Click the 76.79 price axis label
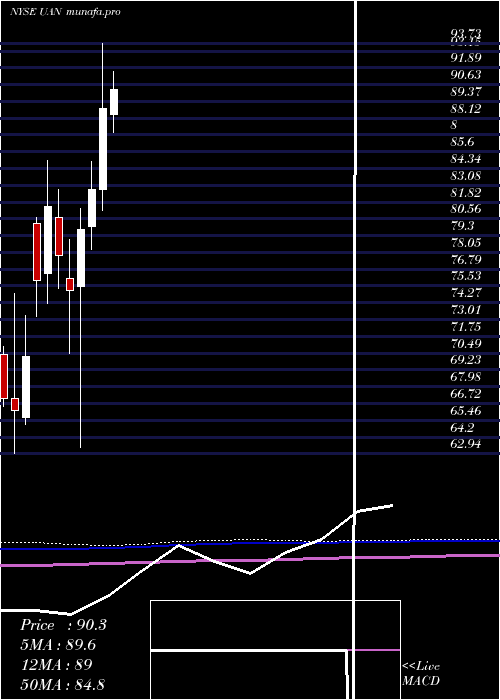The image size is (500, 700). pos(466,259)
